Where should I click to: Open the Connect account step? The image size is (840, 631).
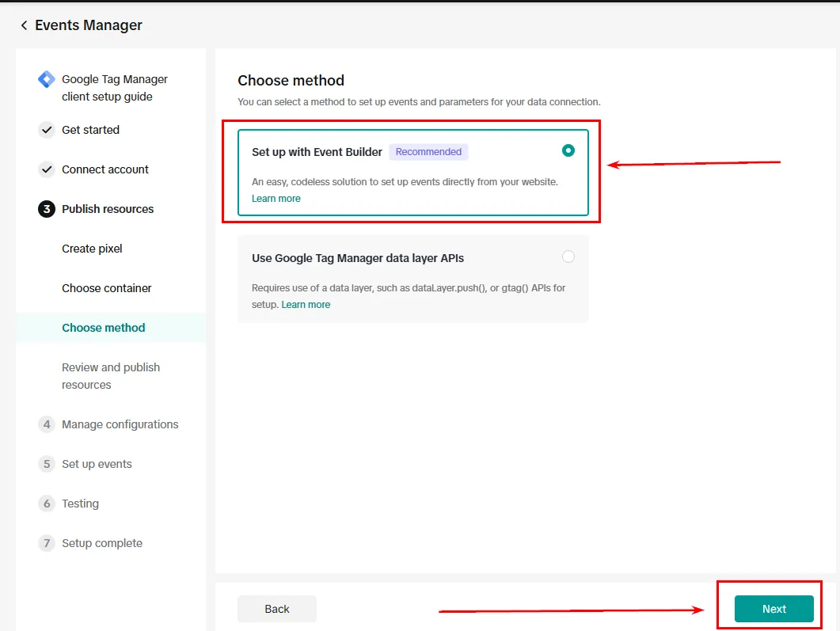coord(105,169)
